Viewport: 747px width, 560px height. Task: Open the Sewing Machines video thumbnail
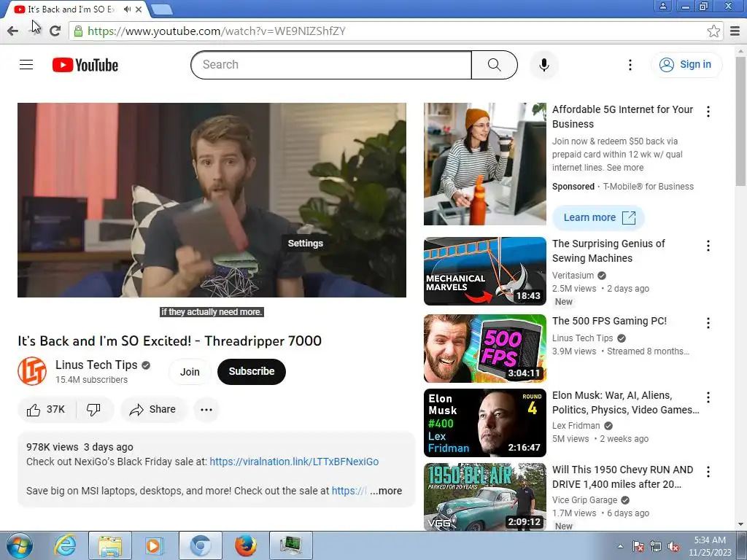coord(485,271)
